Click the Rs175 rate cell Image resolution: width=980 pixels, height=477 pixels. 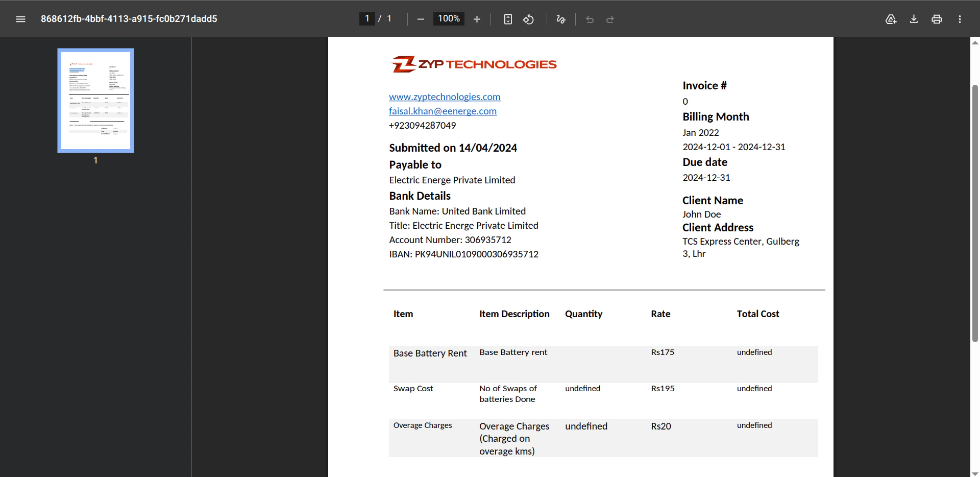pos(663,352)
